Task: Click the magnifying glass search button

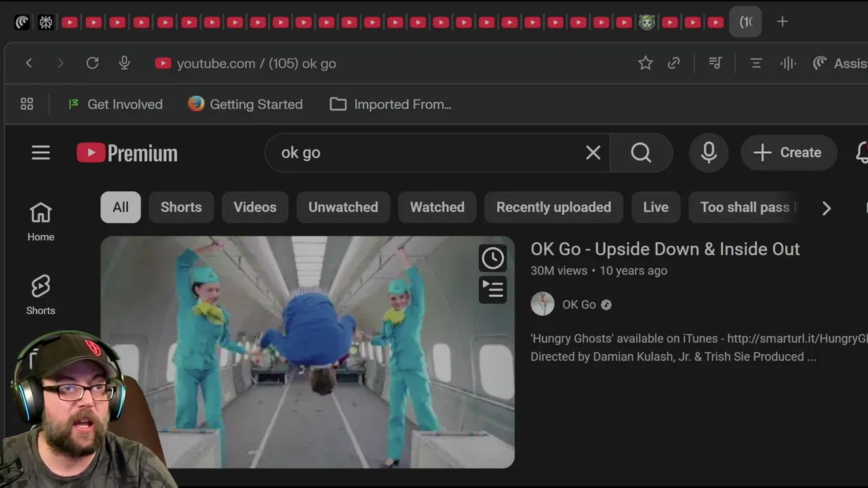Action: [641, 152]
